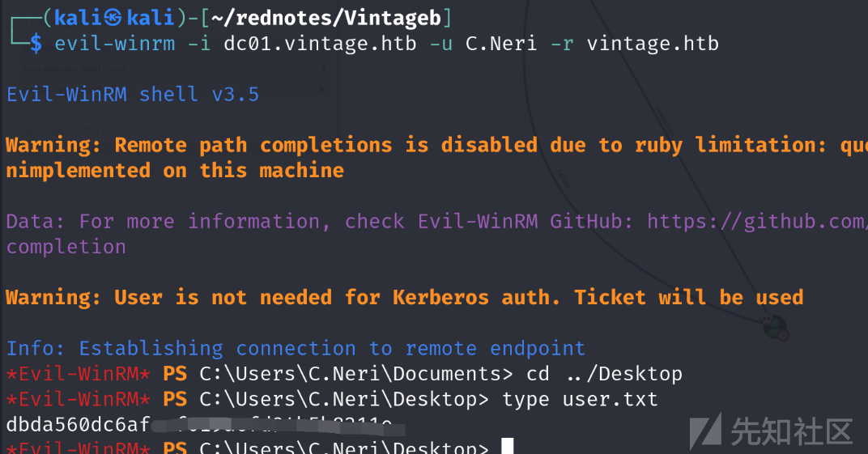Click the prompt path '~/rednotes/Vintageb'

pyautogui.click(x=326, y=19)
